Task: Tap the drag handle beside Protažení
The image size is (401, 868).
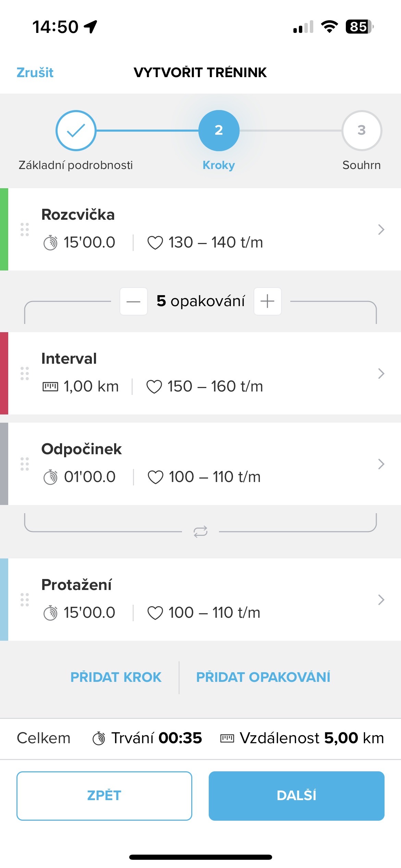Action: tap(24, 600)
